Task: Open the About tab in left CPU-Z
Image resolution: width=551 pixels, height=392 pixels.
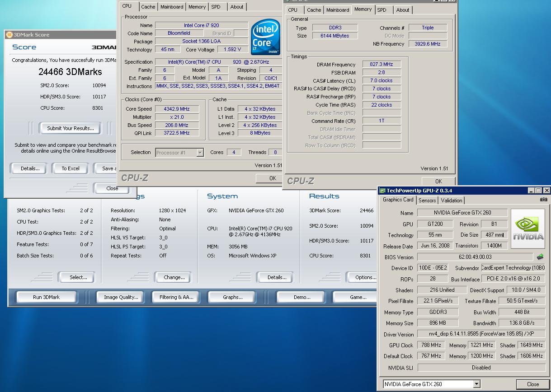Action: (237, 7)
